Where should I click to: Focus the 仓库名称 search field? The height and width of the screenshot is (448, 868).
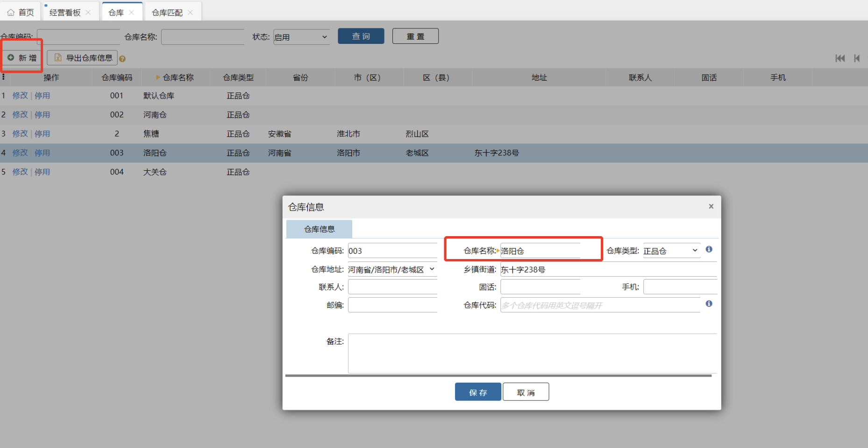pos(203,37)
